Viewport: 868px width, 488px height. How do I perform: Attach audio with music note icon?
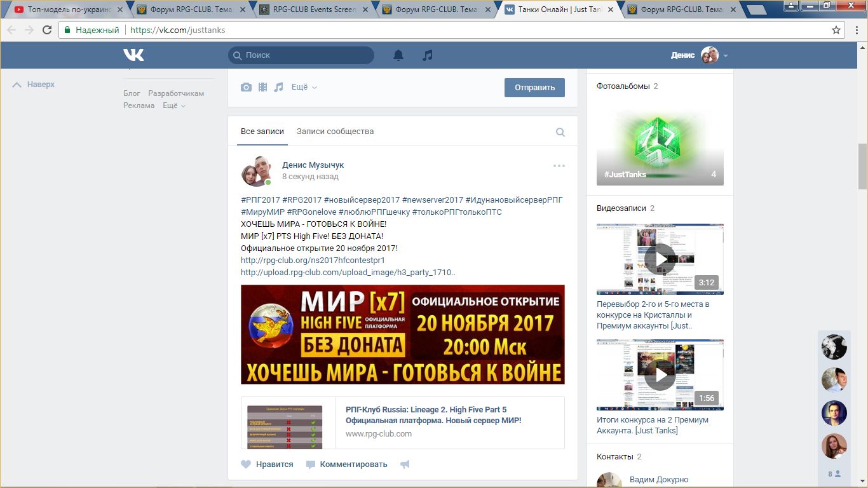[x=278, y=87]
